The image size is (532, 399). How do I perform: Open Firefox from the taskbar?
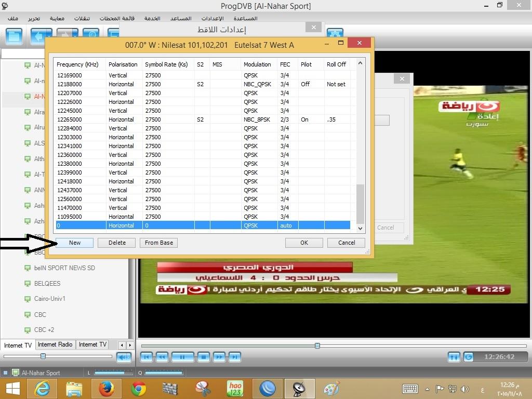coord(107,389)
